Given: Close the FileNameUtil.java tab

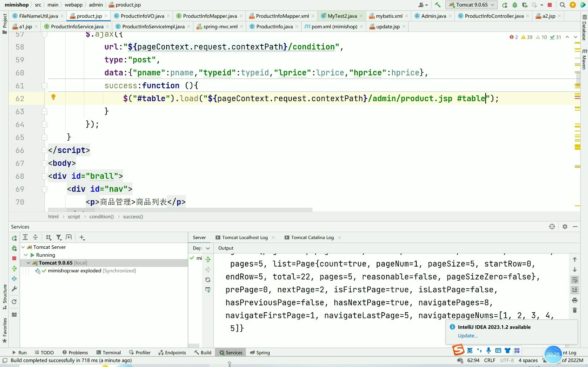Looking at the screenshot, I should 62,16.
